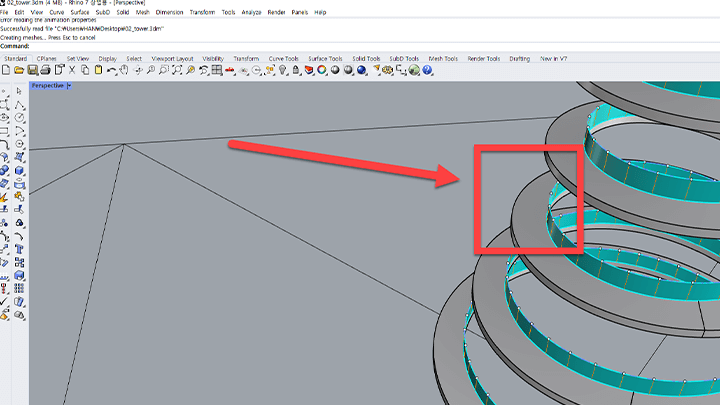Open file folder icon
The height and width of the screenshot is (405, 720).
[x=19, y=70]
